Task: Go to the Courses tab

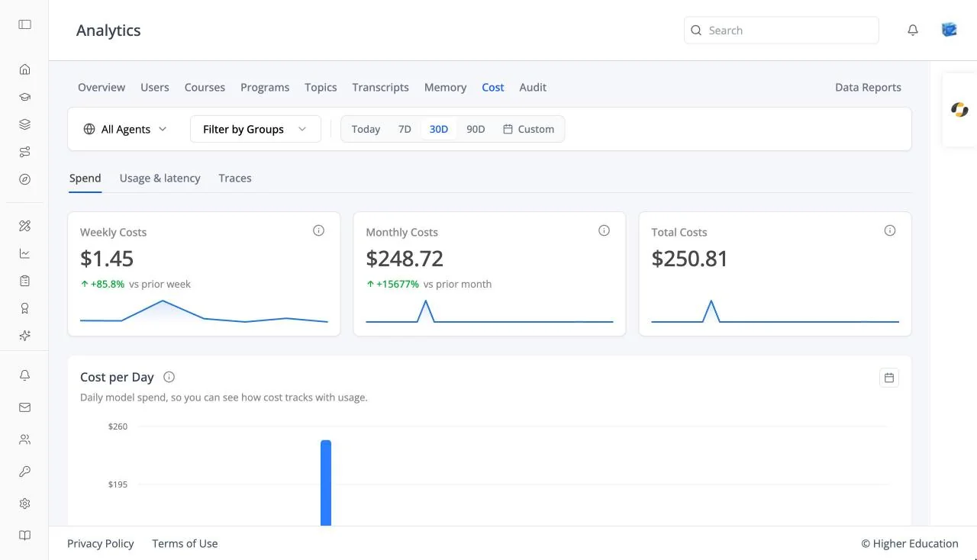Action: pyautogui.click(x=205, y=87)
